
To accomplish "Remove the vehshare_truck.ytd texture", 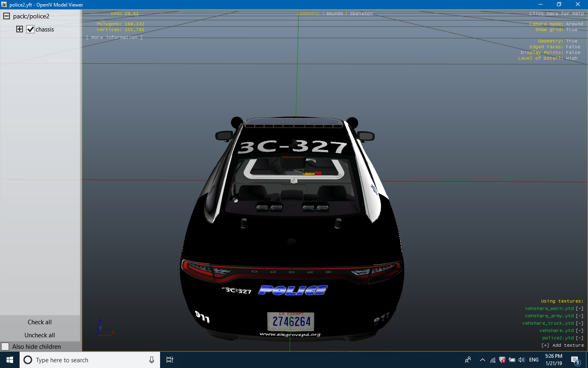I will coord(579,323).
